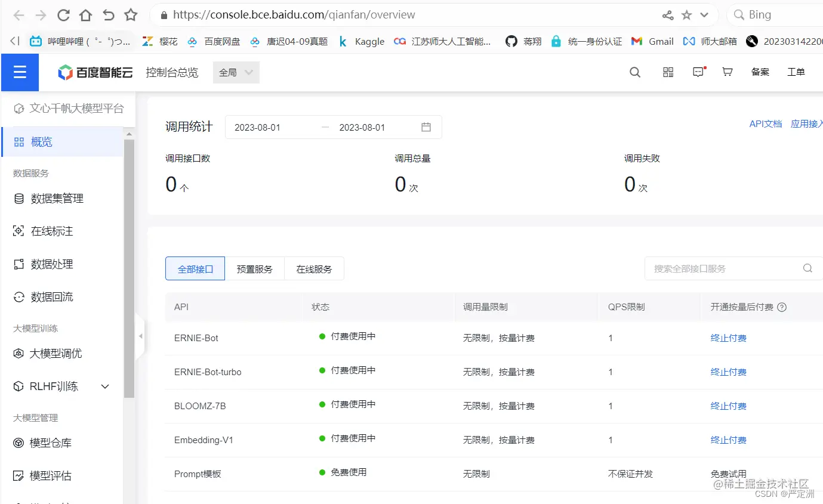Open the 师大邮箱 bookmark

tap(710, 41)
